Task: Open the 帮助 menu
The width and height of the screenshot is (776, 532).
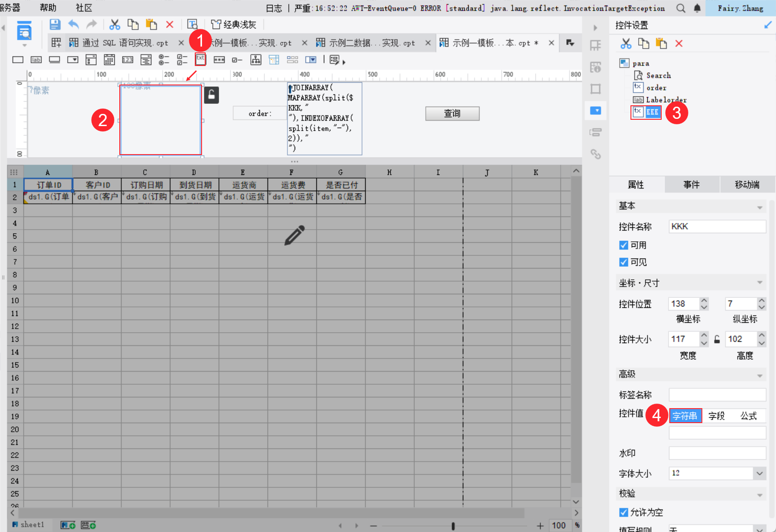Action: pyautogui.click(x=48, y=8)
